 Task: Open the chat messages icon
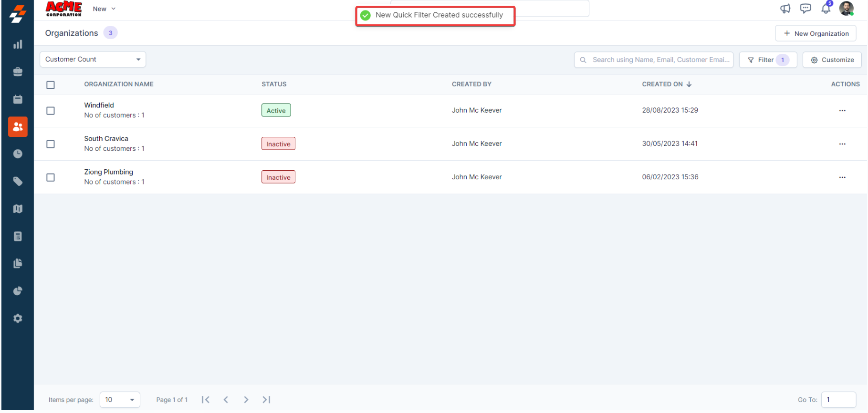[x=805, y=9]
